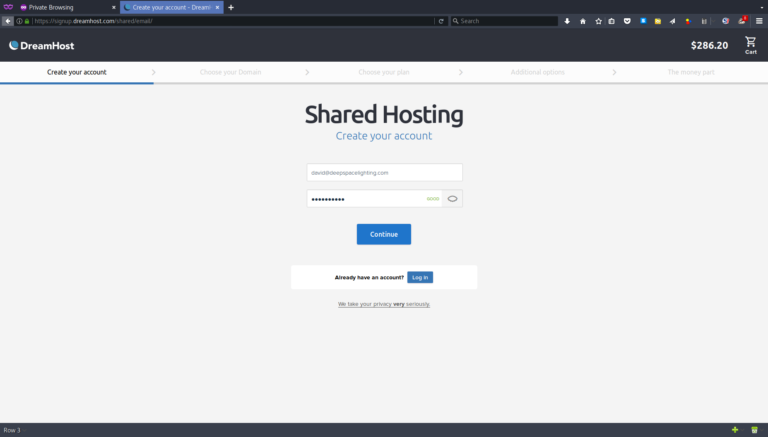Expand dropdown arrow beside gray bars extension
The width and height of the screenshot is (768, 437).
click(713, 21)
